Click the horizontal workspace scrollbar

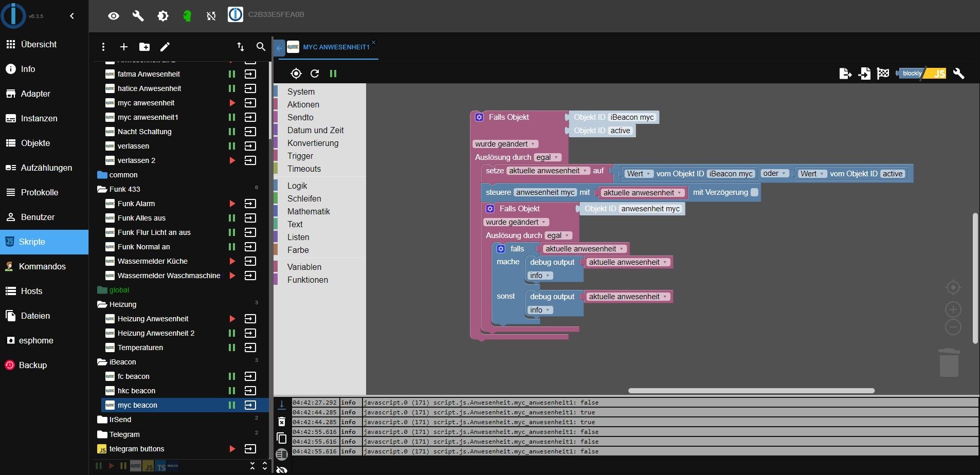[x=751, y=391]
